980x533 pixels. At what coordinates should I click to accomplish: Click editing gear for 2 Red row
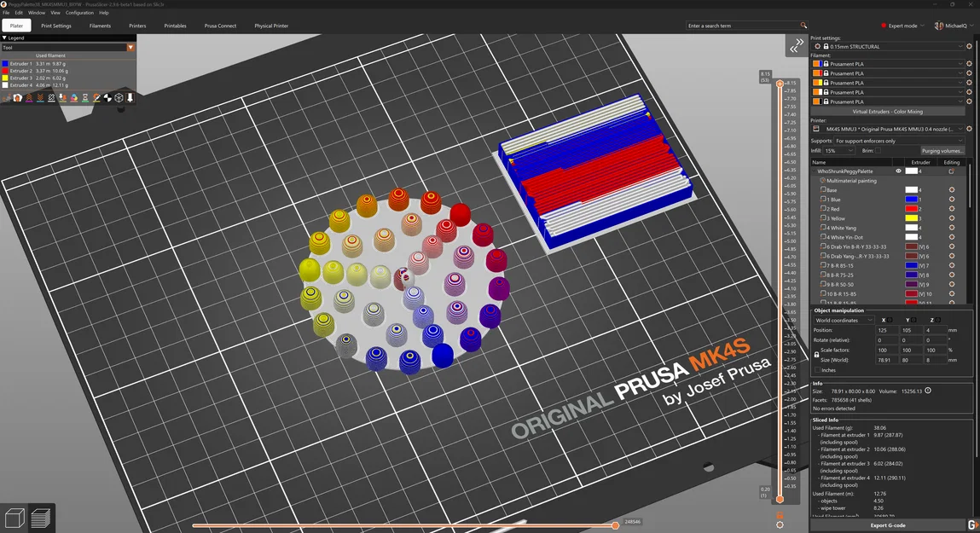tap(952, 209)
